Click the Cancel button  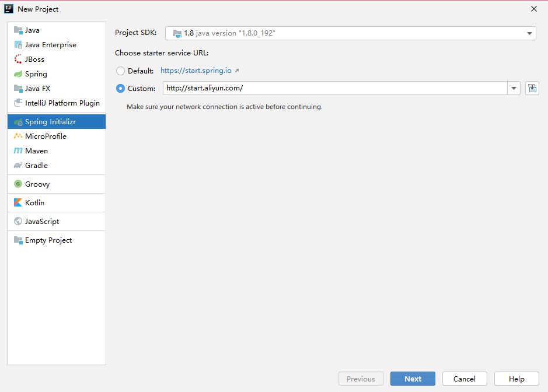click(465, 379)
